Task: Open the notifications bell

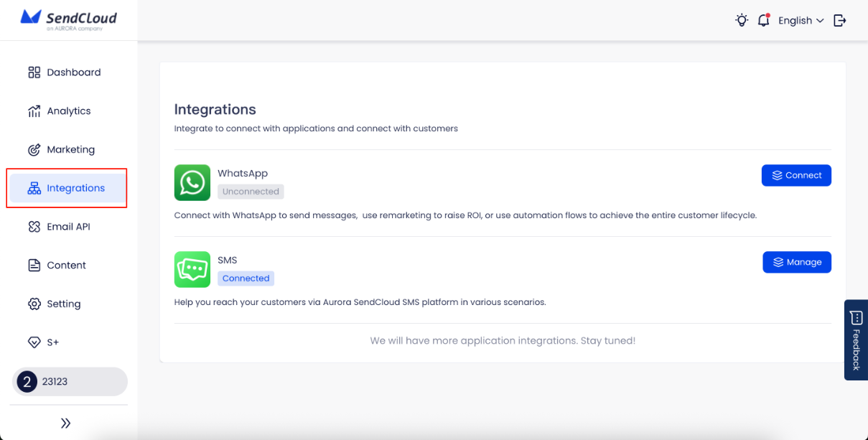Action: pos(763,20)
